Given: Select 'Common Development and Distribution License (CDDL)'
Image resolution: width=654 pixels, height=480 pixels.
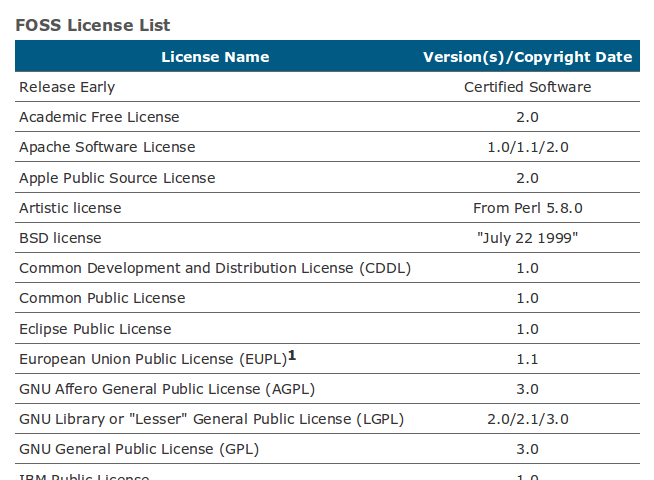Looking at the screenshot, I should click(215, 268).
